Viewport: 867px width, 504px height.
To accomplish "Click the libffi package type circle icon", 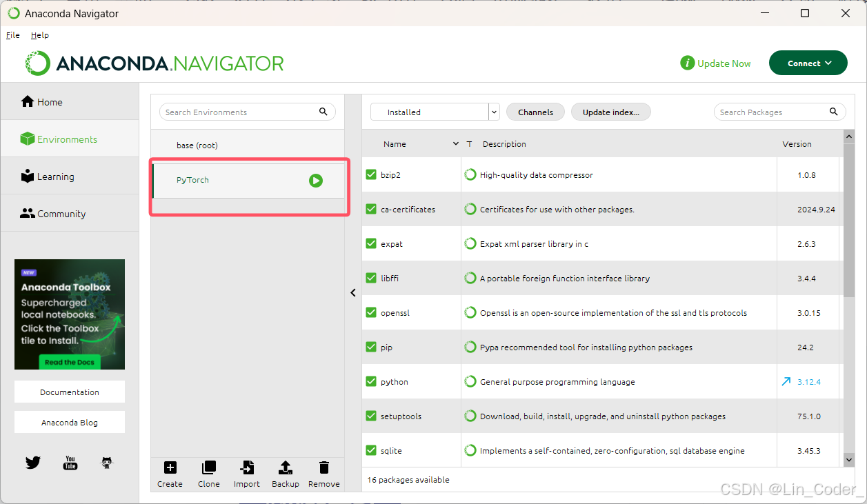I will 470,278.
